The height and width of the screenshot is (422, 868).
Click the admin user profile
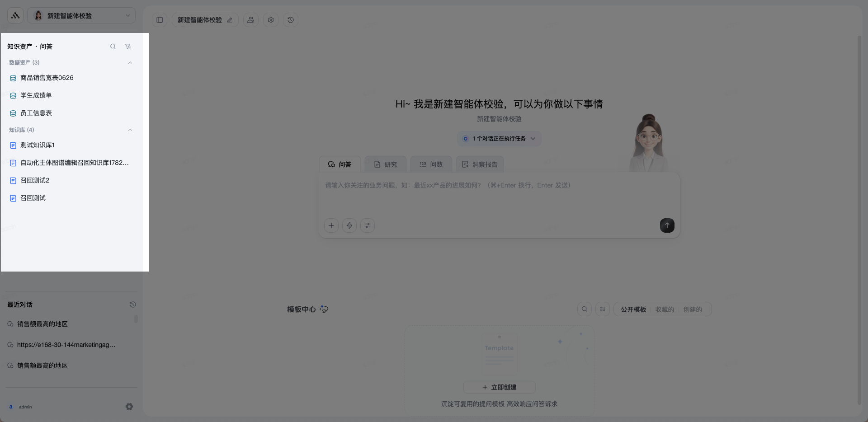pyautogui.click(x=20, y=407)
